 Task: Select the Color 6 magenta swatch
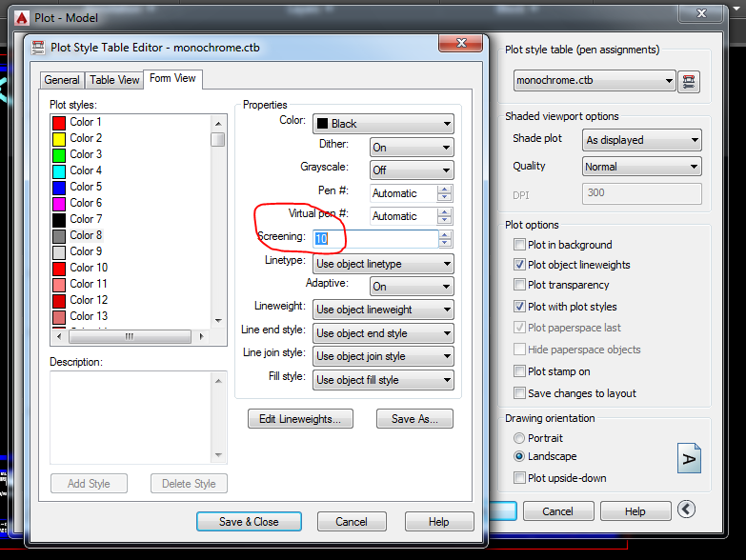click(59, 204)
